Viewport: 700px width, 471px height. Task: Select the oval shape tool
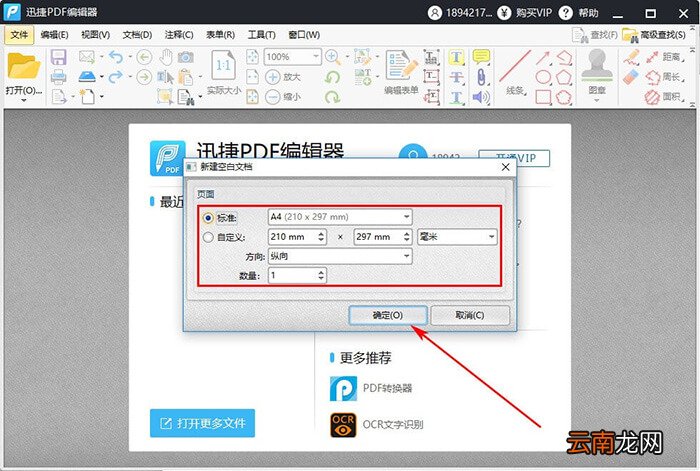point(543,77)
